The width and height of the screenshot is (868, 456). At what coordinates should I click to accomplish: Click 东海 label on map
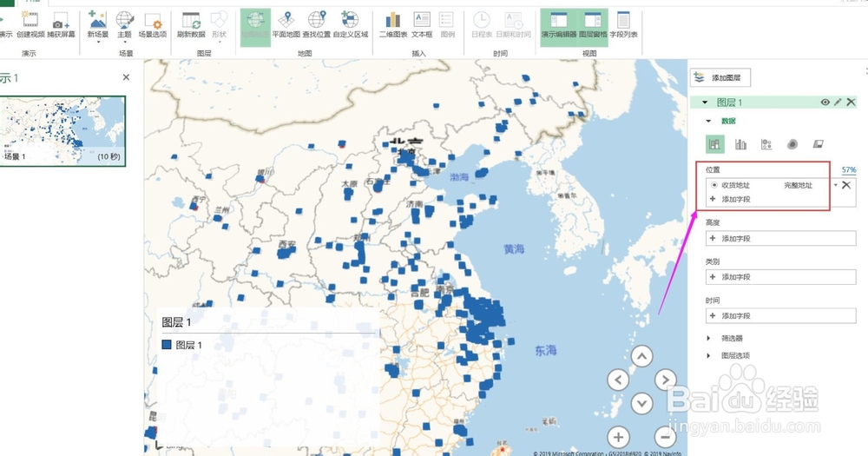pyautogui.click(x=545, y=350)
